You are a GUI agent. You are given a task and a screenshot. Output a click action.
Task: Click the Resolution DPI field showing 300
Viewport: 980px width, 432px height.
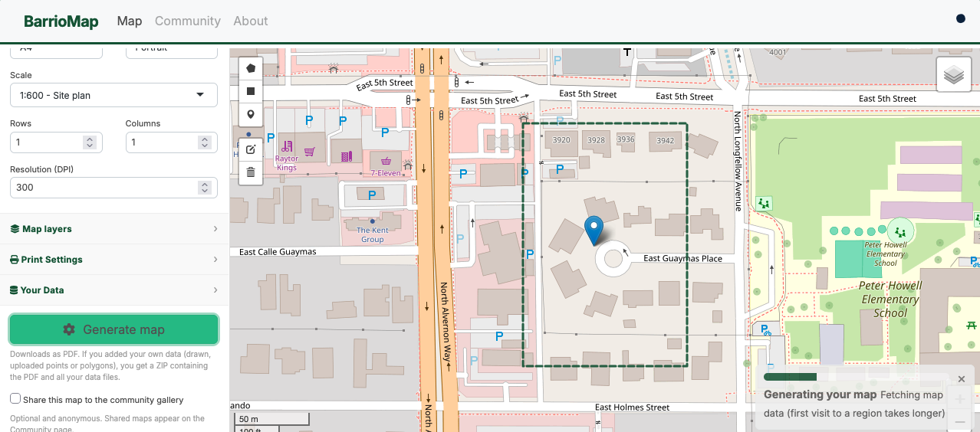[113, 188]
